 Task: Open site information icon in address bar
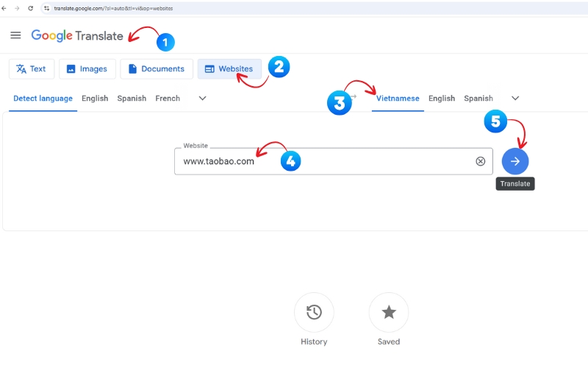(x=46, y=8)
